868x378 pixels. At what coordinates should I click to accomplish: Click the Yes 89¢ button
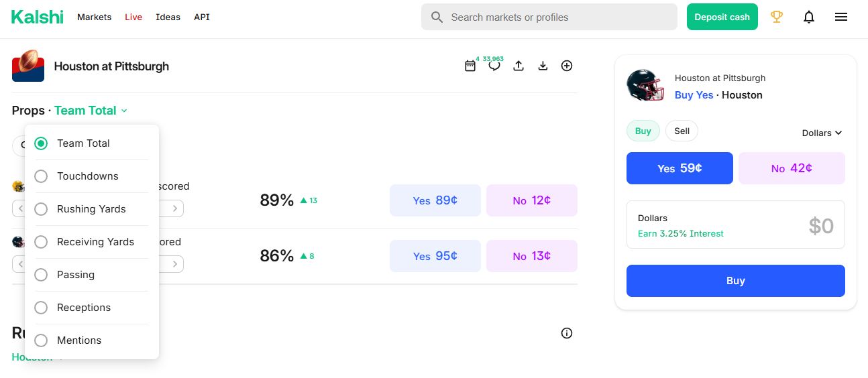(435, 200)
